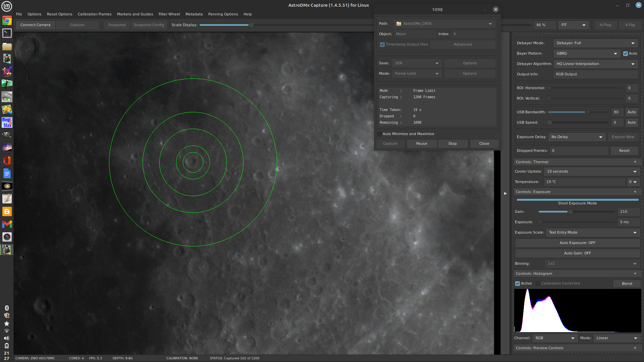This screenshot has height=362, width=644.
Task: Toggle Timestamp Output Files checkbox
Action: click(x=382, y=45)
